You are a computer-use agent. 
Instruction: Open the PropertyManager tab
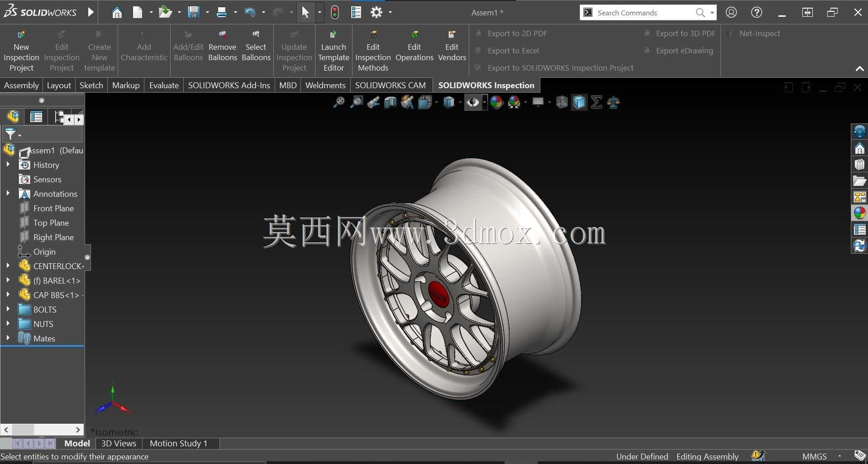pos(36,117)
